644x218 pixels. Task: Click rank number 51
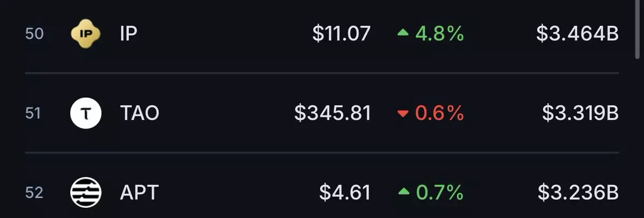(33, 113)
